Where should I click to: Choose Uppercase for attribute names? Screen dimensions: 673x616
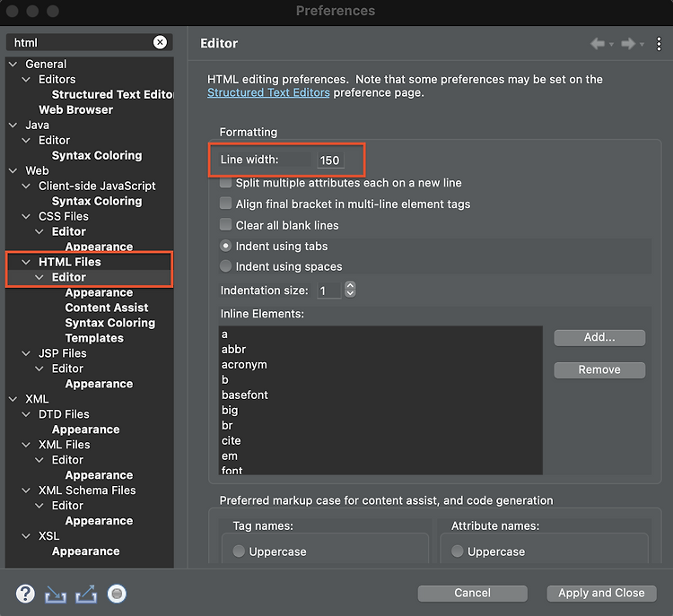click(457, 551)
